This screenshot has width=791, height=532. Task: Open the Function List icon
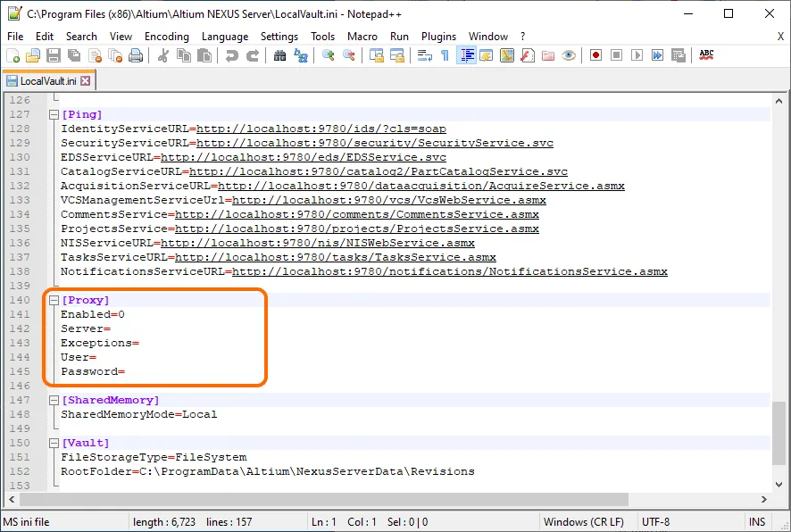coord(528,55)
